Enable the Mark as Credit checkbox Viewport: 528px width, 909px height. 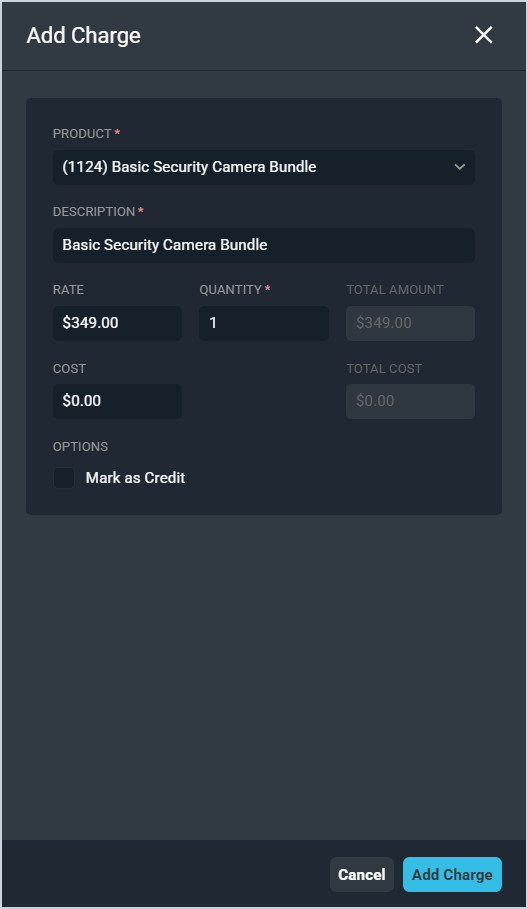(64, 478)
